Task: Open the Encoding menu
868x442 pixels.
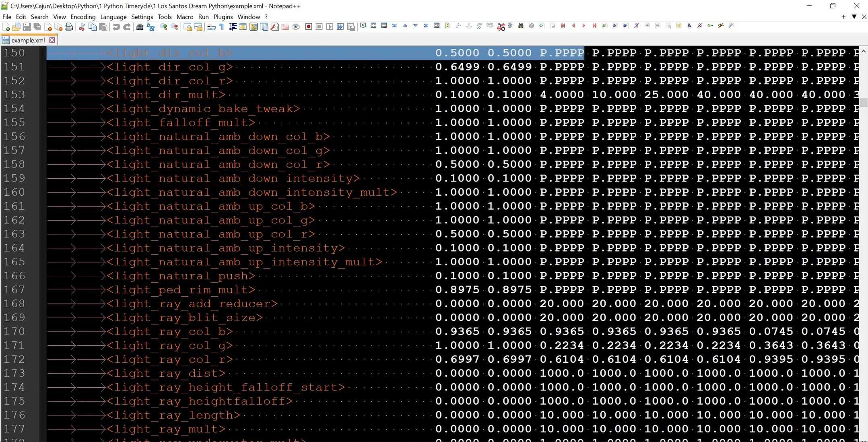Action: (82, 17)
